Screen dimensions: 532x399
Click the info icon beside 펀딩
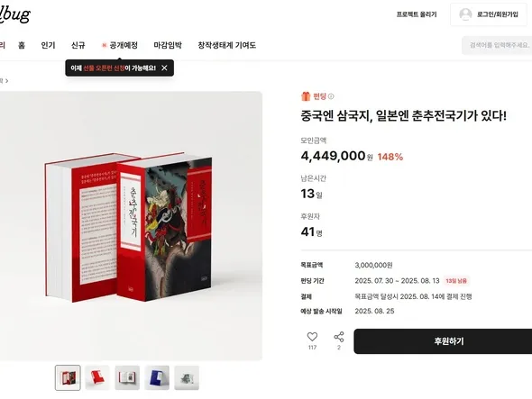point(331,96)
